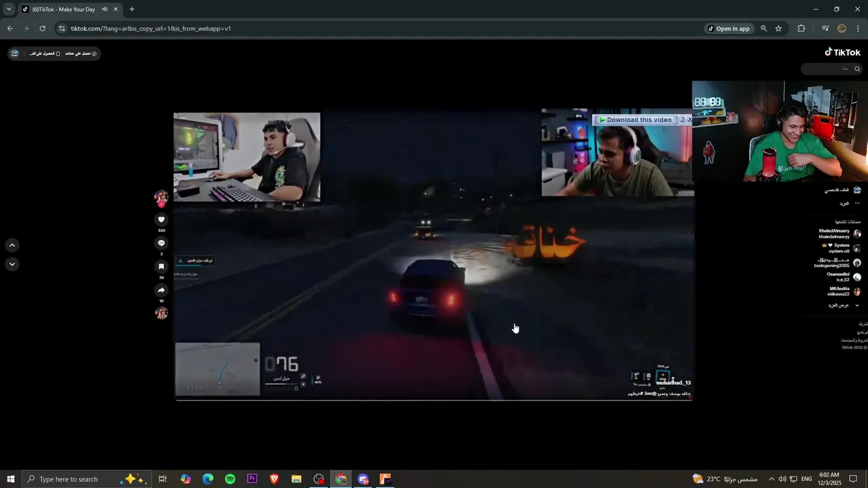Open media control icon in Chrome toolbar

click(x=825, y=28)
